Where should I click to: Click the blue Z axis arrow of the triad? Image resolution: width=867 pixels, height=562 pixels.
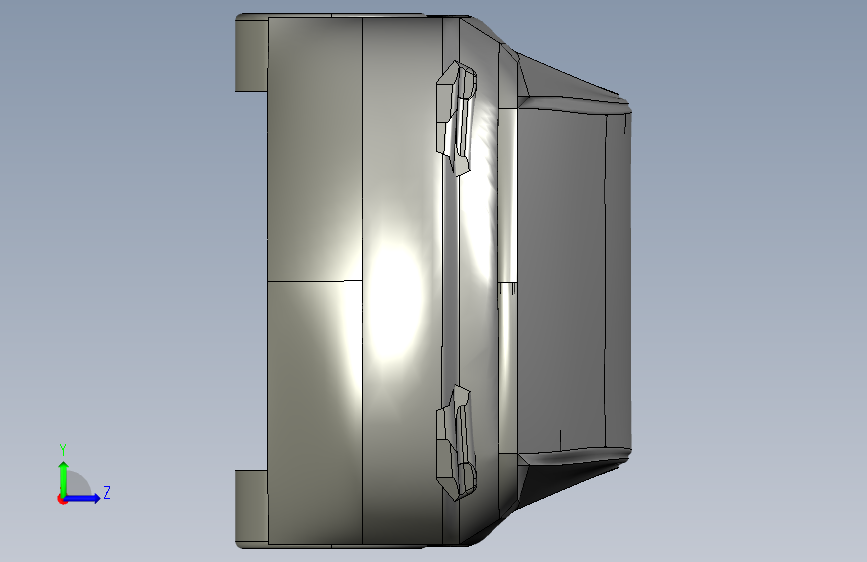point(83,498)
